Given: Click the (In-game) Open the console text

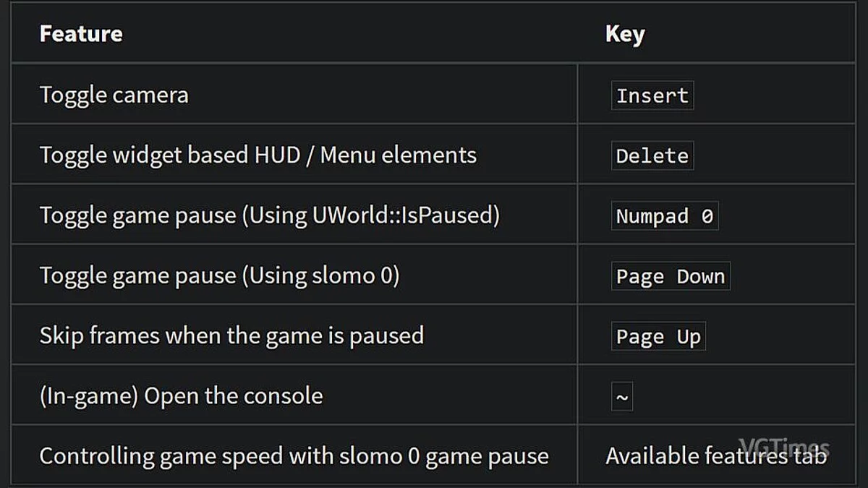Looking at the screenshot, I should click(x=181, y=396).
